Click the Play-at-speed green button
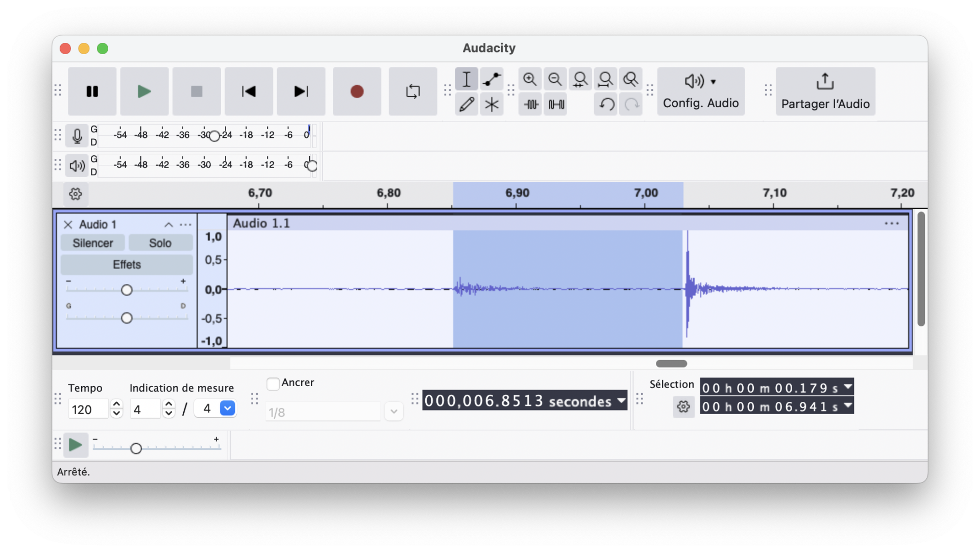980x552 pixels. (x=76, y=445)
